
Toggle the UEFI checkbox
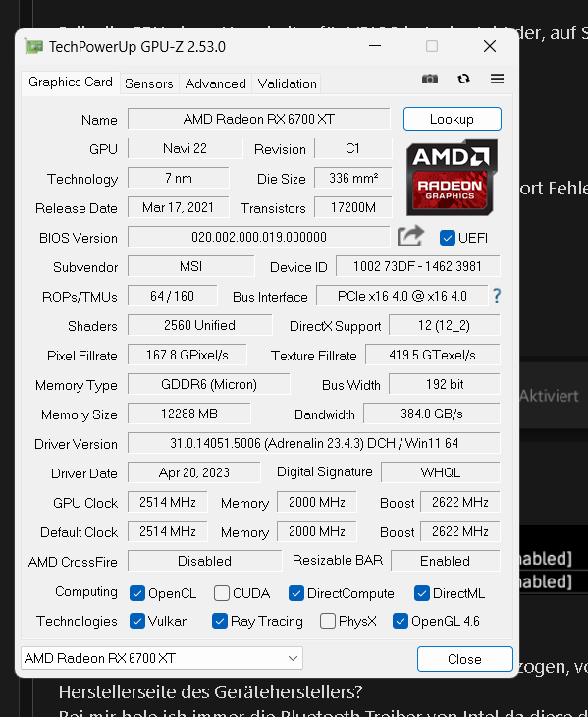pos(448,238)
